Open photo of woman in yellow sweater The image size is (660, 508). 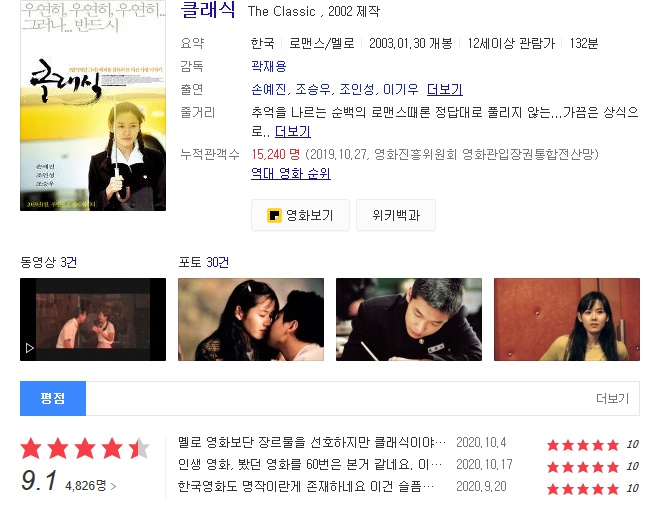tap(567, 319)
